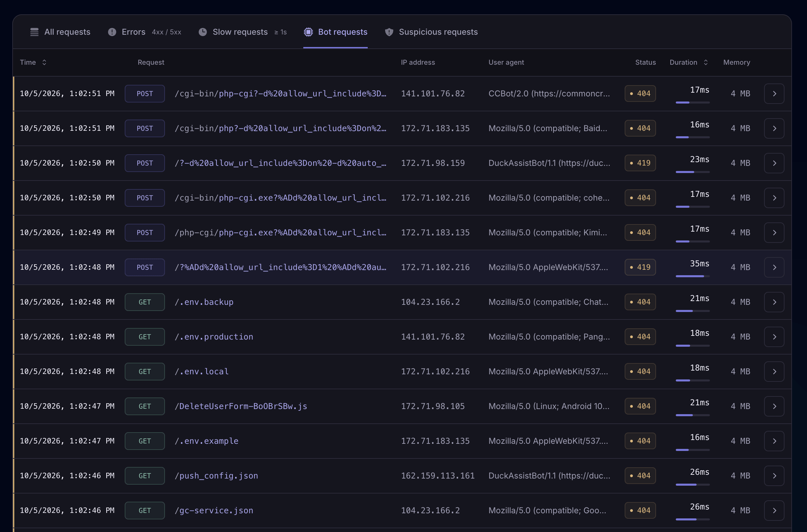Expand the /.env.local row chevron

coord(774,372)
